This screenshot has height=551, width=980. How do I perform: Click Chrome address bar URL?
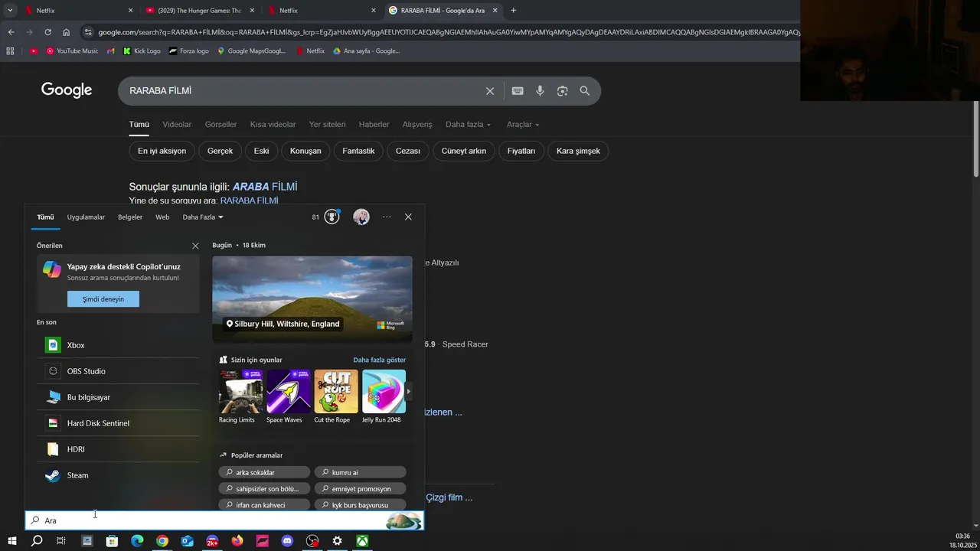click(448, 32)
